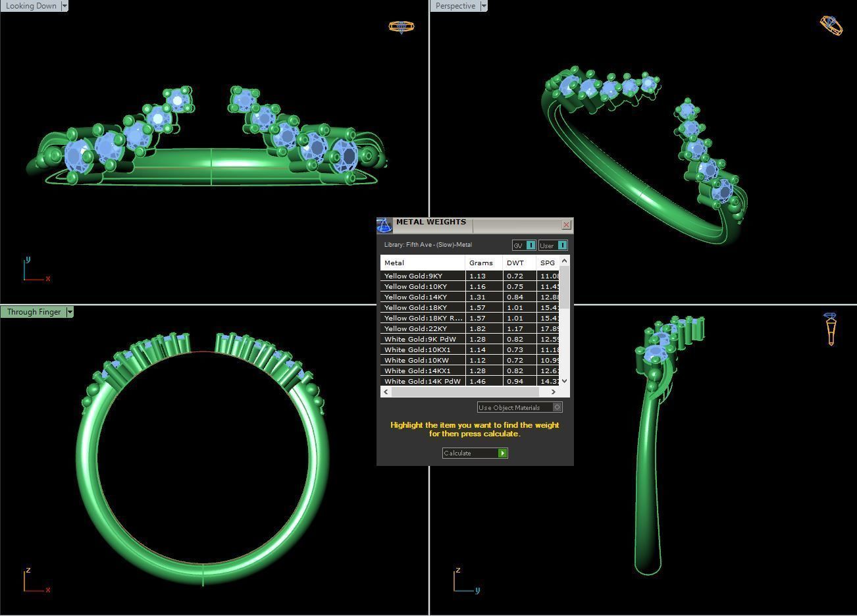Click the Calculate green play arrow
857x616 pixels.
[x=503, y=453]
